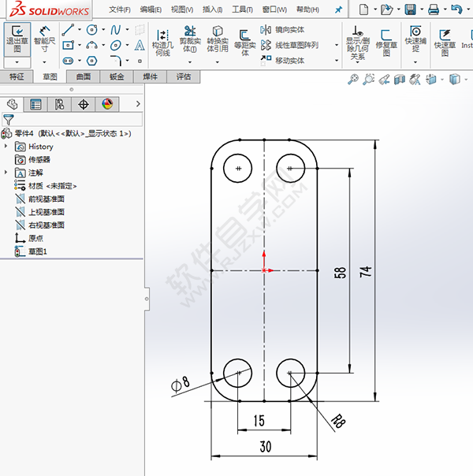Click Repair Sketch (修复草图)
Image resolution: width=473 pixels, height=476 pixels.
(x=386, y=43)
